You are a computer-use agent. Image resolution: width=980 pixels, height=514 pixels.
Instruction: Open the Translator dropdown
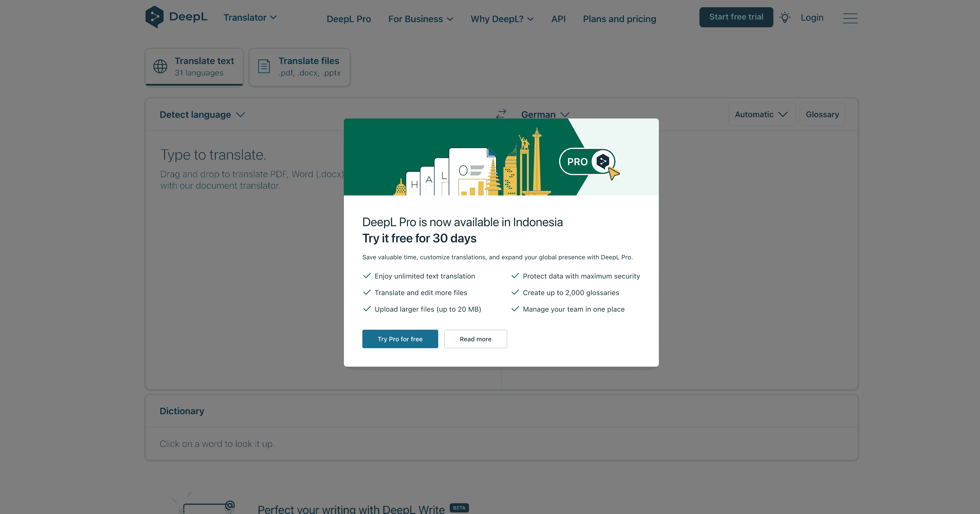(x=250, y=18)
